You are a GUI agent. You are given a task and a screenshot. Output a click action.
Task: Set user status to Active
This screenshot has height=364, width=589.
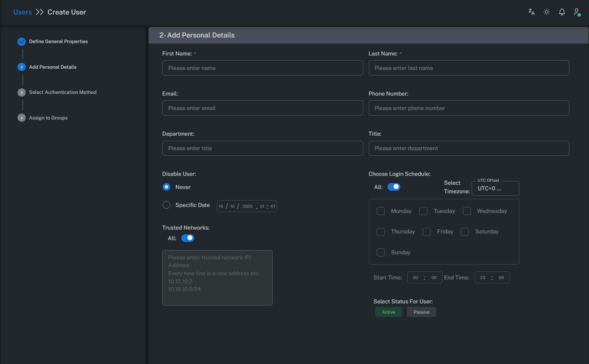point(388,312)
